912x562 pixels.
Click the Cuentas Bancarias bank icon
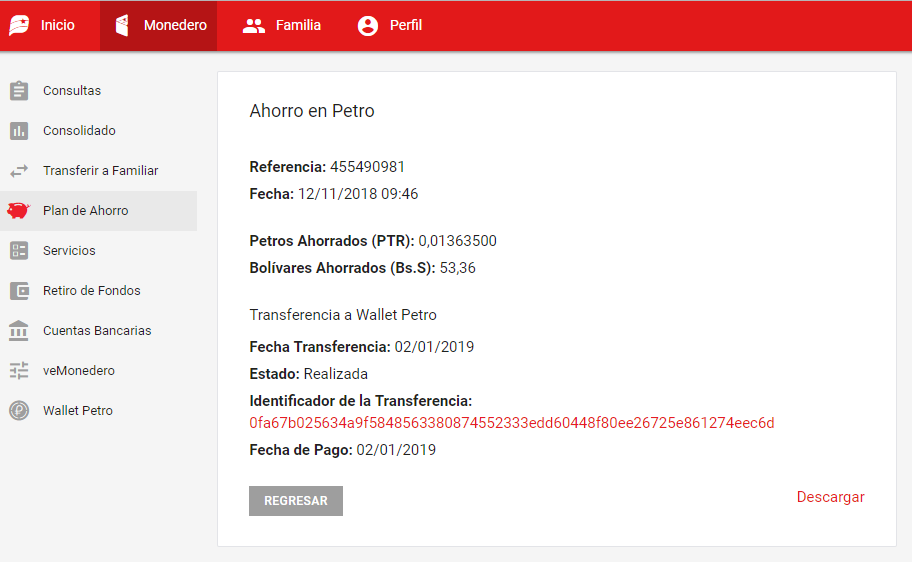[x=19, y=331]
